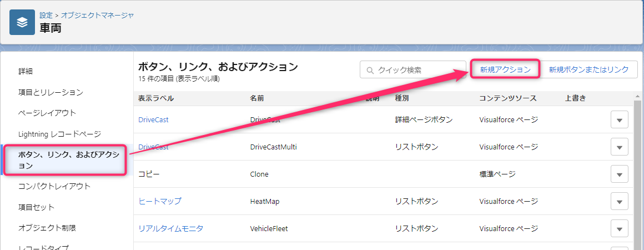Viewport: 644px width, 250px height.
Task: Open the リアルタイムモニタ link
Action: click(x=171, y=228)
